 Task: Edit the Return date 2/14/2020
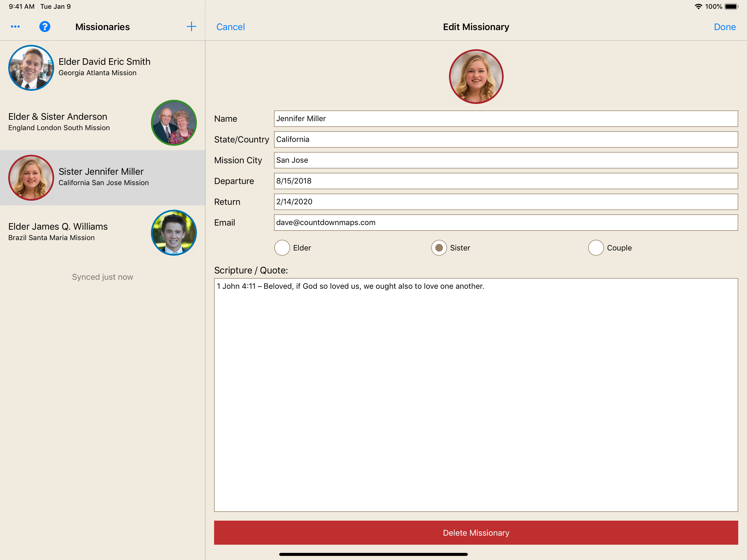pyautogui.click(x=506, y=202)
